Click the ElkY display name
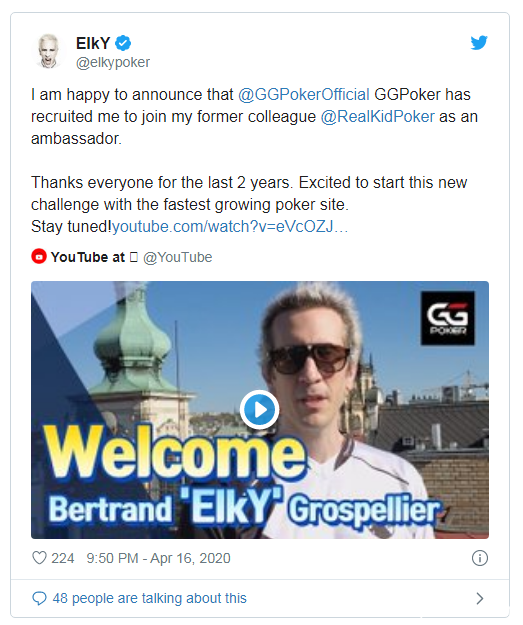The image size is (523, 625). [x=93, y=43]
